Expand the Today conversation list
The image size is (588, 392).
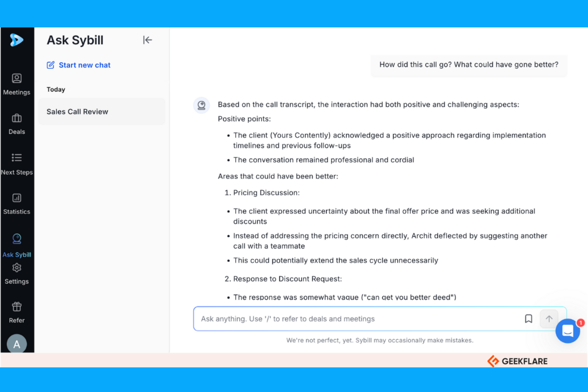pos(56,89)
